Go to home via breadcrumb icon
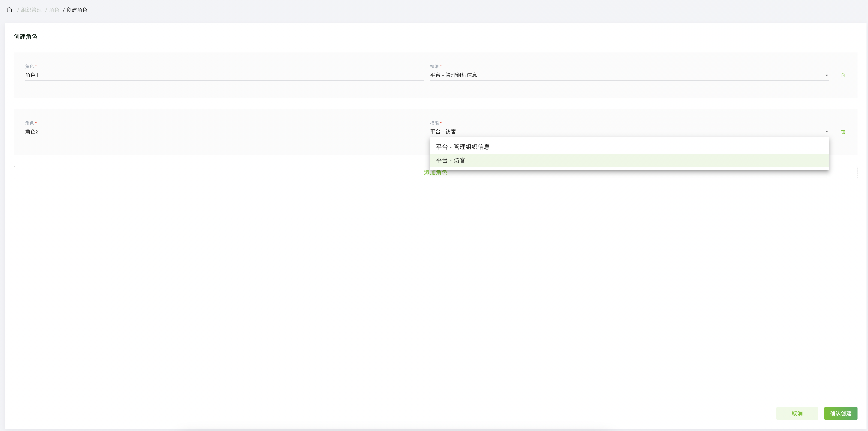868x431 pixels. [x=9, y=10]
